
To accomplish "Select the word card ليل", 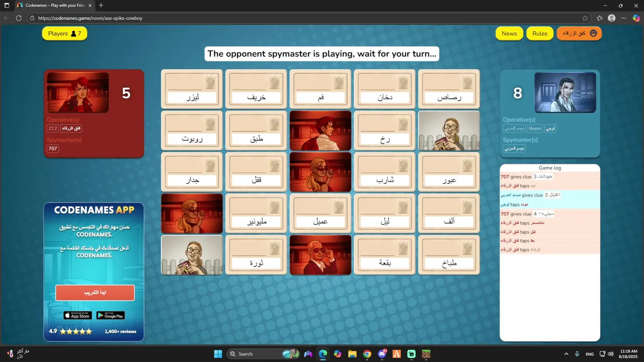I will pos(384,214).
